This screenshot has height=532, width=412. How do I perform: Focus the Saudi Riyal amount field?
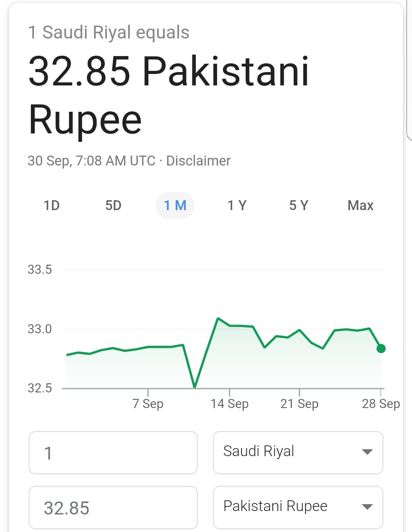(x=113, y=453)
